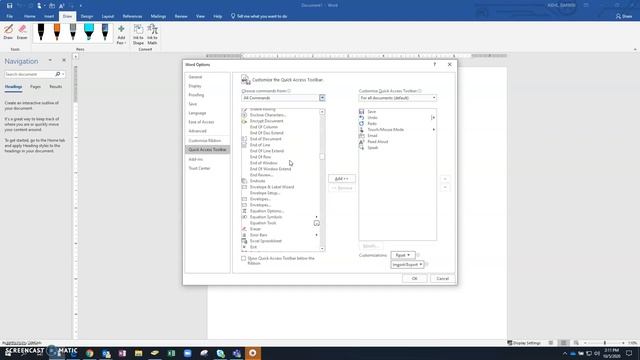The height and width of the screenshot is (360, 640).
Task: Choose the orange pen
Action: (x=57, y=32)
